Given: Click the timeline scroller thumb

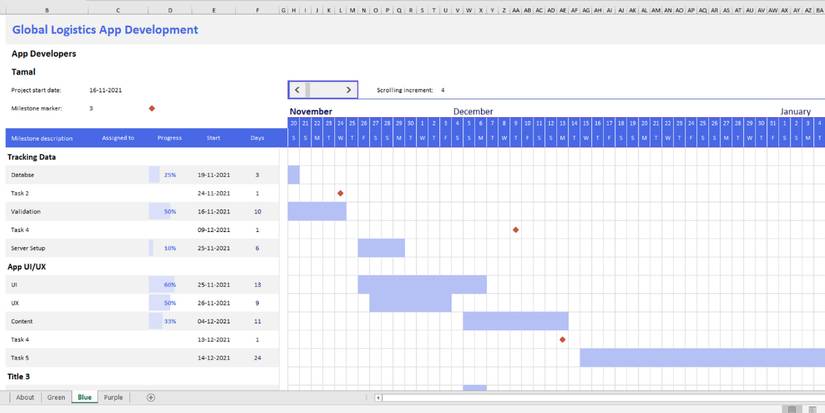Looking at the screenshot, I should pos(307,90).
